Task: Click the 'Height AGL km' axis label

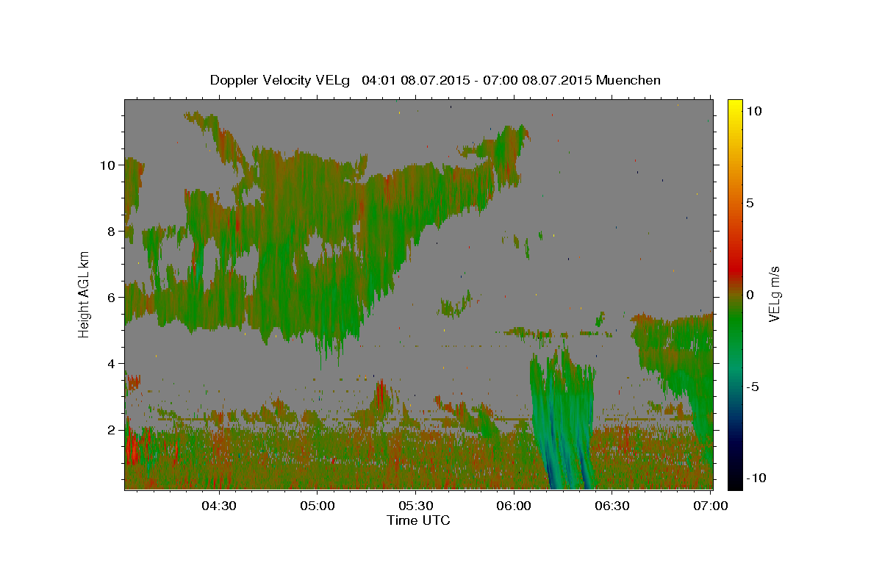Action: (x=84, y=293)
